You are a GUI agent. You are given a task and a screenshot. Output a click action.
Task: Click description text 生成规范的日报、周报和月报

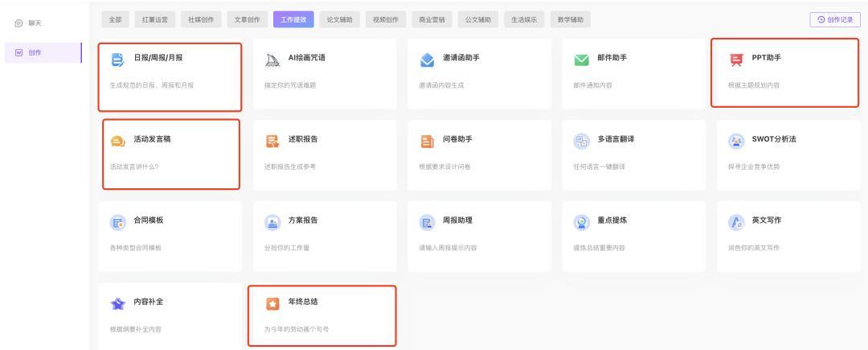pyautogui.click(x=152, y=85)
